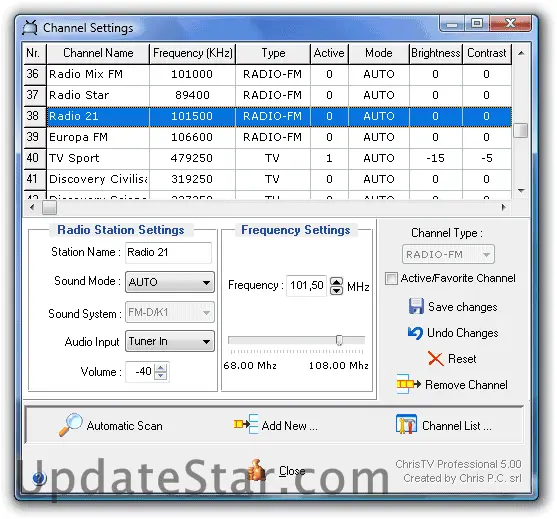Decrease volume with down stepper arrow

tap(161, 375)
